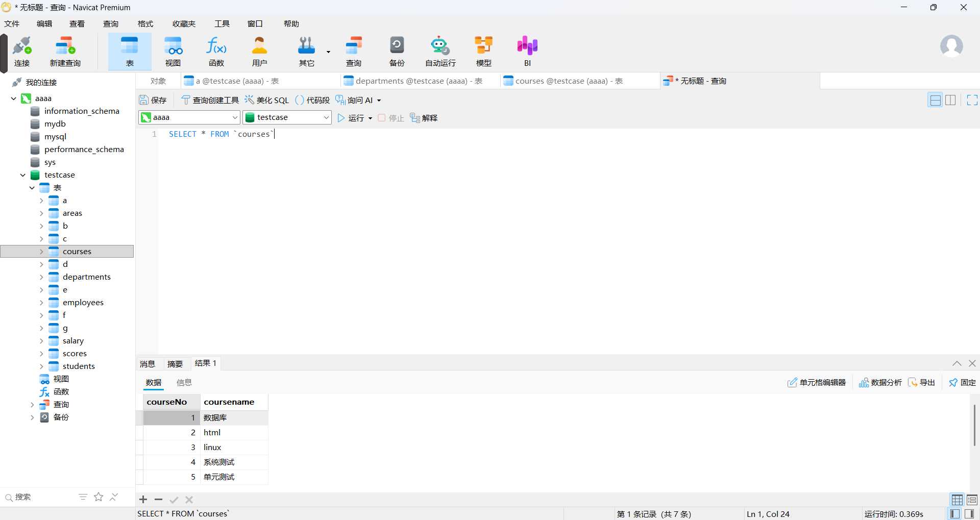Image resolution: width=980 pixels, height=520 pixels.
Task: Click the Beautify SQL (美化 SQL) icon
Action: tap(249, 100)
